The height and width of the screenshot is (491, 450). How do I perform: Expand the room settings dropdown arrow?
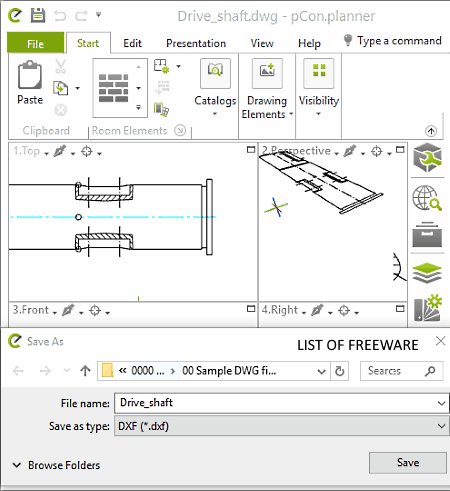[179, 66]
